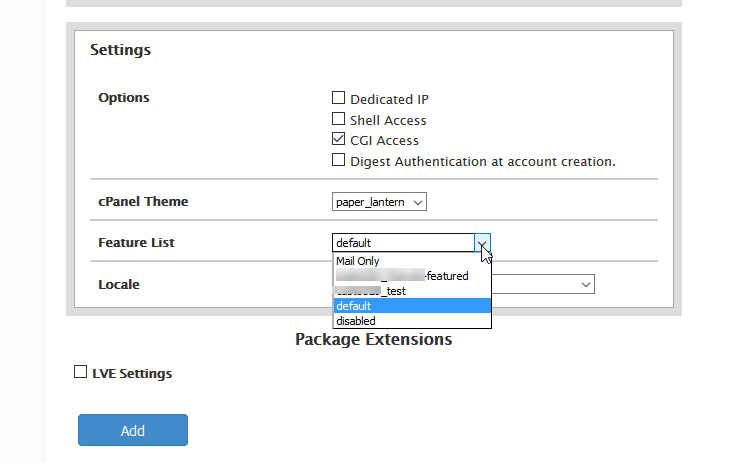Image resolution: width=736 pixels, height=463 pixels.
Task: Click the Settings section heading
Action: pos(120,49)
